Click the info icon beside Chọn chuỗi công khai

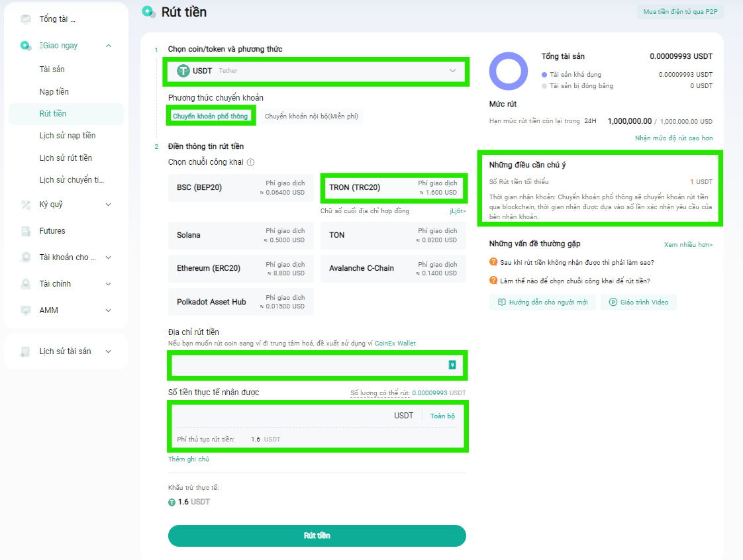[x=251, y=162]
